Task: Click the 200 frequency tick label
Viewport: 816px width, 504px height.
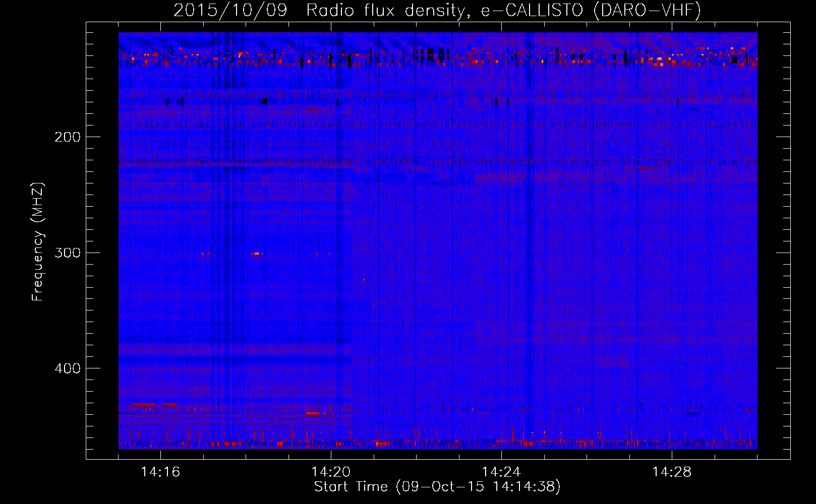Action: pyautogui.click(x=68, y=137)
